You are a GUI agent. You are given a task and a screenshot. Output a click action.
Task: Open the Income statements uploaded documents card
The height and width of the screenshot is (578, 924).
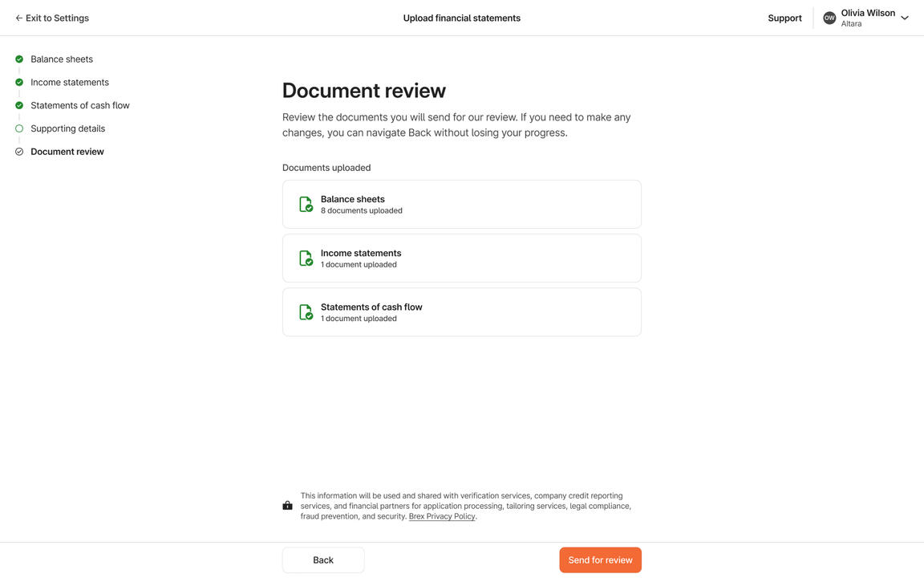pos(462,258)
